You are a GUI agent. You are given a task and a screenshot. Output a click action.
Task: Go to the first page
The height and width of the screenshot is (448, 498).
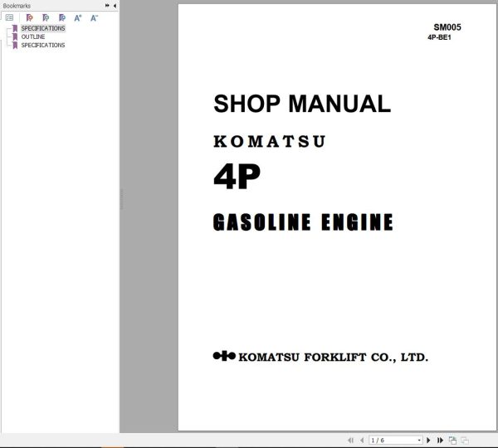click(350, 440)
